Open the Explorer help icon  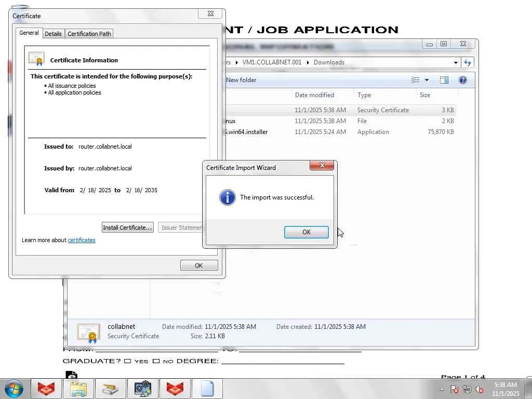463,80
